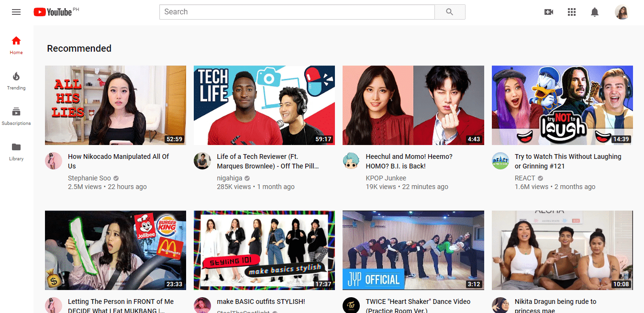Open 'Letting The Person in FRONT' title
The image size is (644, 313).
121,306
